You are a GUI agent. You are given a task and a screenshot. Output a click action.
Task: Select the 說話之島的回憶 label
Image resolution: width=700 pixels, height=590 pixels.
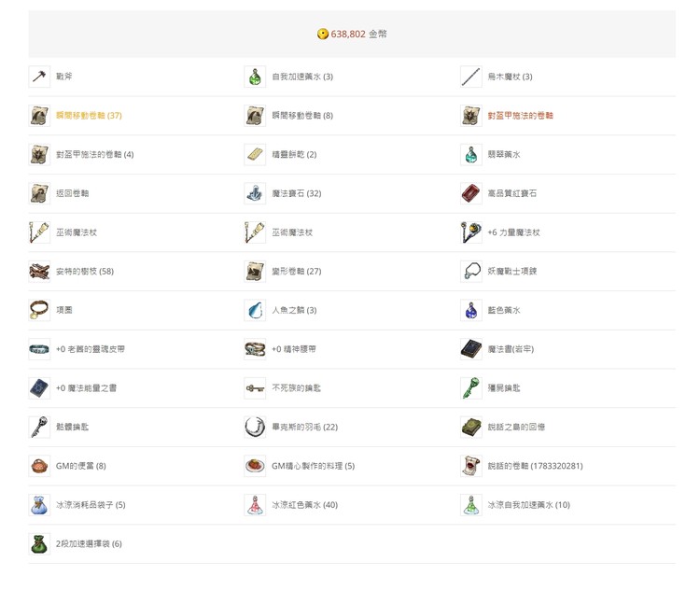516,427
